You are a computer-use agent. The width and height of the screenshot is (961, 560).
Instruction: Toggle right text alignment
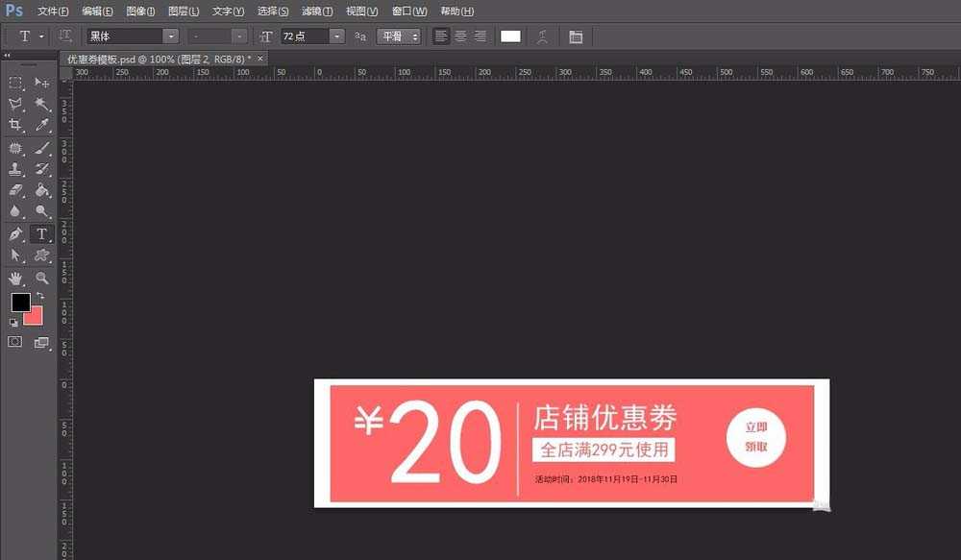coord(480,36)
